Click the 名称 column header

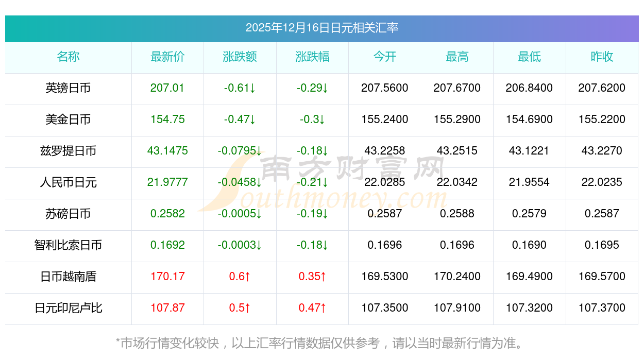tap(68, 57)
